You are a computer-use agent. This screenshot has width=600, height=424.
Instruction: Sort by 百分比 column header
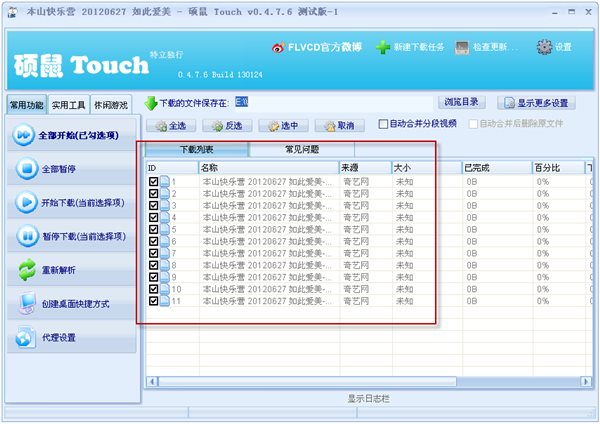coord(559,168)
